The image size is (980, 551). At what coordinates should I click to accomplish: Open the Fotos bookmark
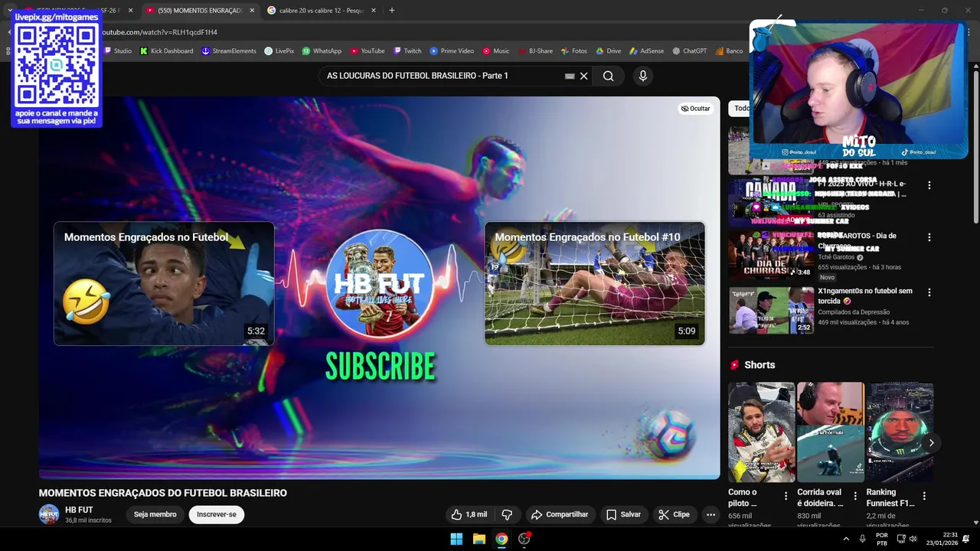click(x=573, y=51)
